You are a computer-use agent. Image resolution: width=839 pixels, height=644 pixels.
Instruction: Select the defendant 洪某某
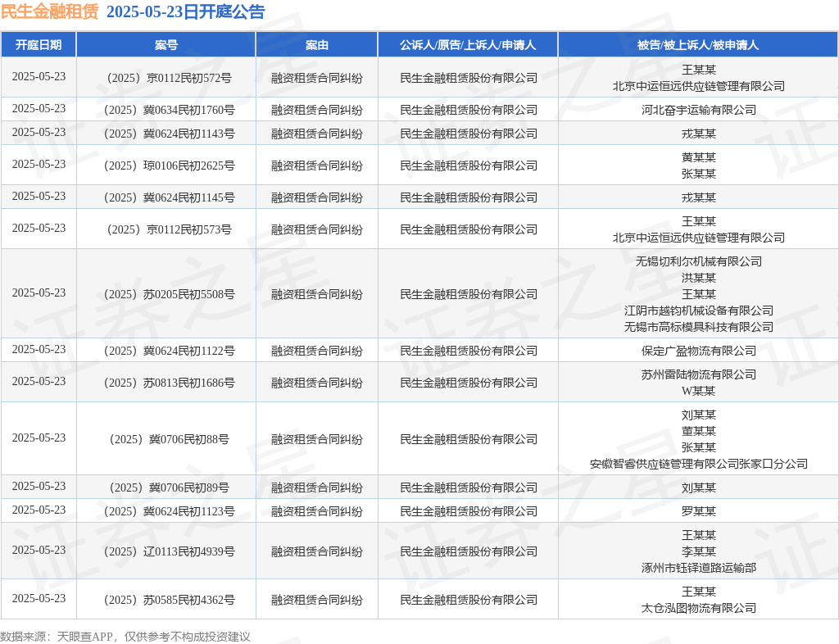pyautogui.click(x=699, y=278)
